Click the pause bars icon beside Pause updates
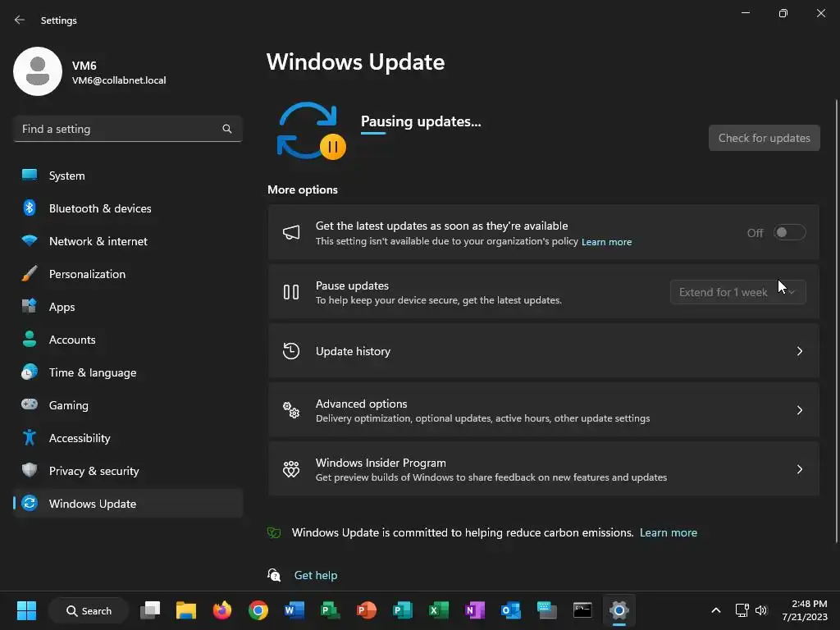This screenshot has width=840, height=630. (x=291, y=292)
